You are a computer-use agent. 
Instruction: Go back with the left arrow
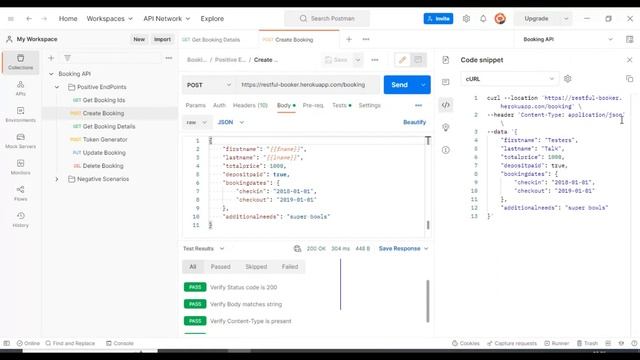29,19
